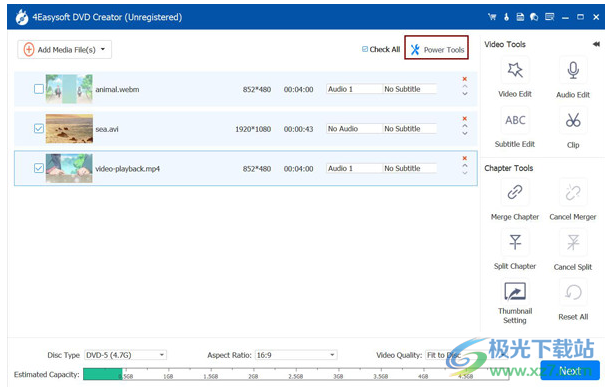This screenshot has height=387, width=605.
Task: Click the video-playback.mp4 file name
Action: pos(127,169)
